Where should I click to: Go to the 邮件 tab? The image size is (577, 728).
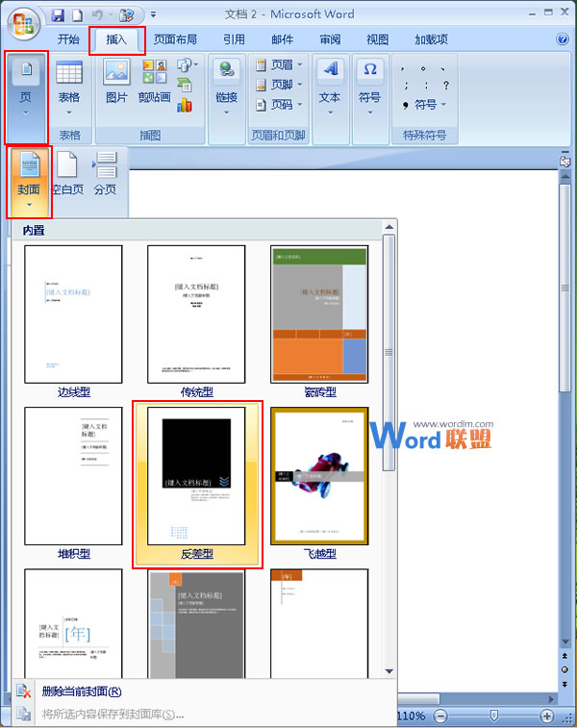[282, 40]
